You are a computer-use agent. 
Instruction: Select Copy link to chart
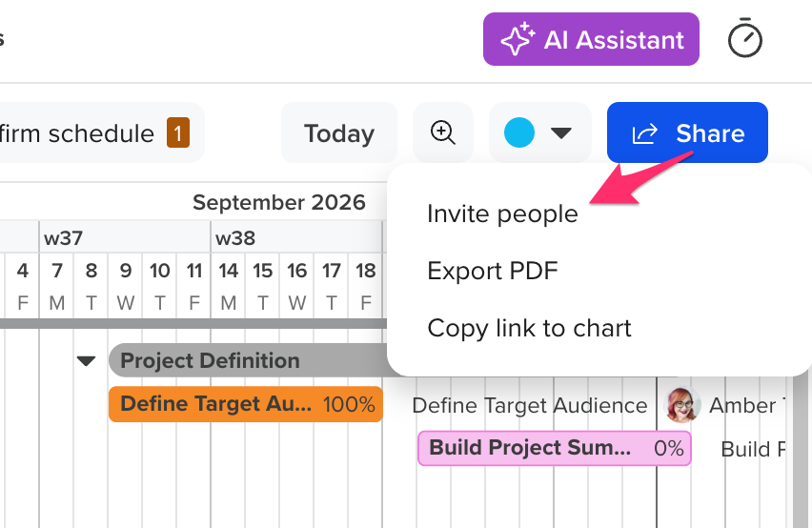(529, 328)
